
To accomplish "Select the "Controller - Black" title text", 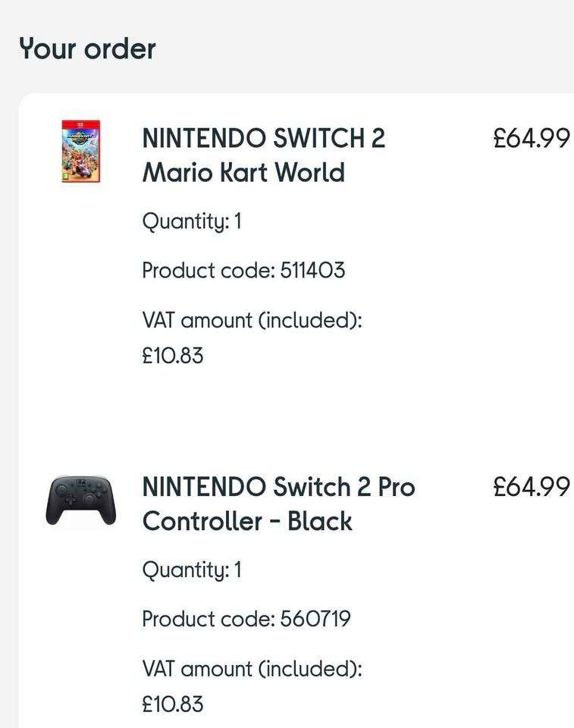I will [247, 522].
